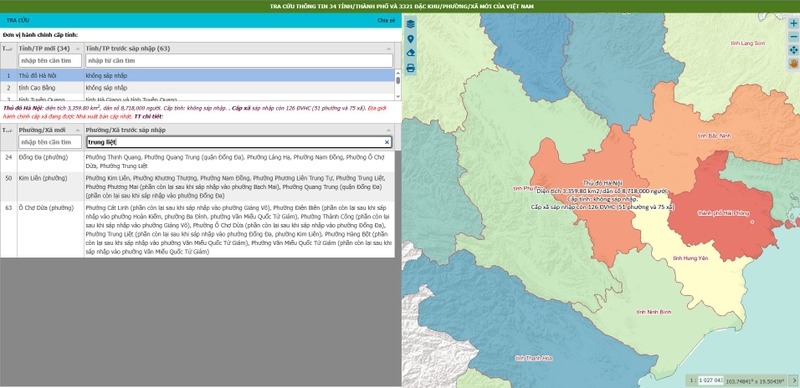
Task: Print the map with printer icon
Action: click(x=411, y=68)
